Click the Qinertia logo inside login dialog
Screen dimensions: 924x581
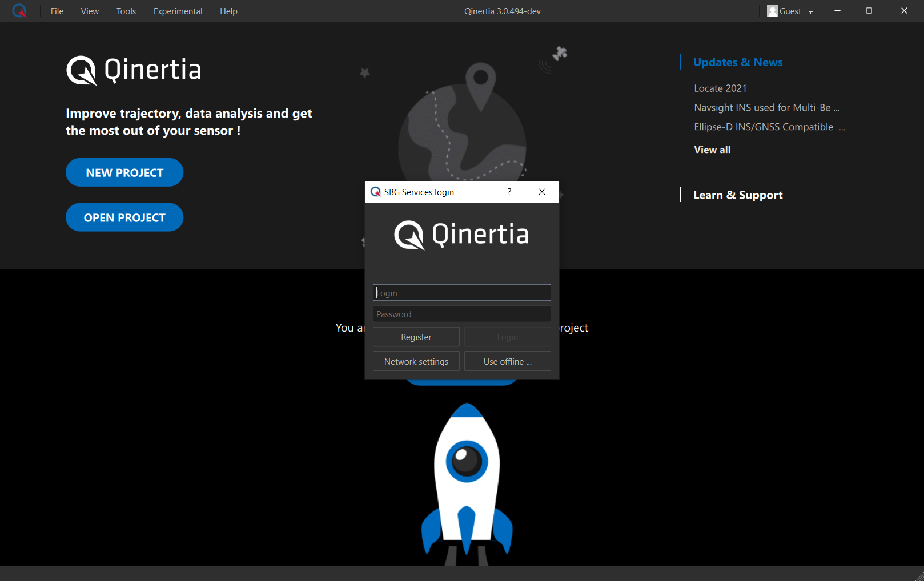tap(461, 235)
